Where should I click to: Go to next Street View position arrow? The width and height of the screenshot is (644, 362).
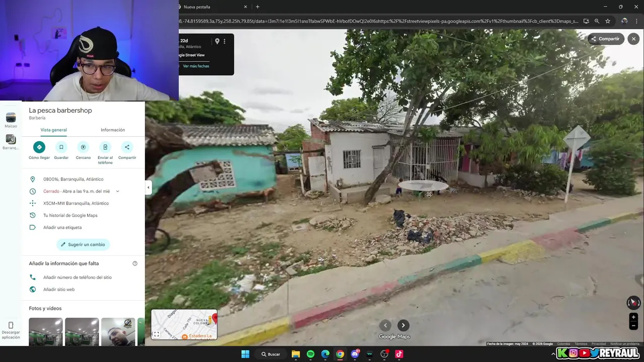(x=403, y=325)
